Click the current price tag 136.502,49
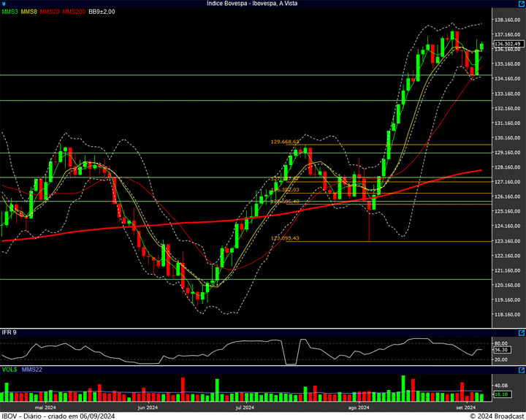Screen dimensions: 526x420 [x=506, y=45]
